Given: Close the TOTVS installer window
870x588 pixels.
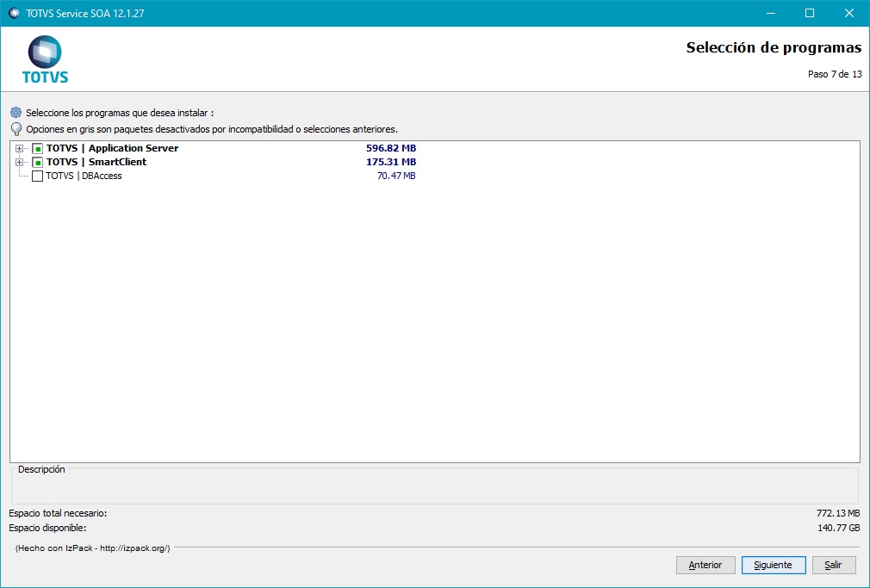Looking at the screenshot, I should coord(849,13).
